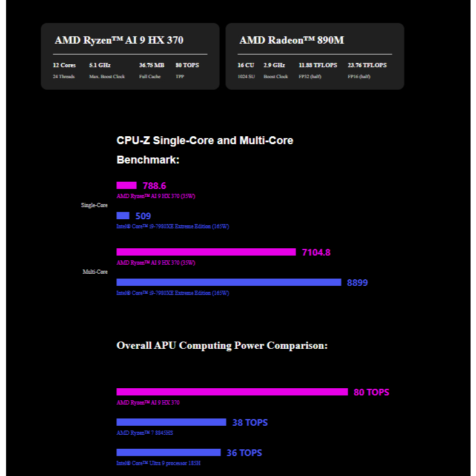Click the magenta 80 TOPS bar
The image size is (476, 476).
(232, 392)
